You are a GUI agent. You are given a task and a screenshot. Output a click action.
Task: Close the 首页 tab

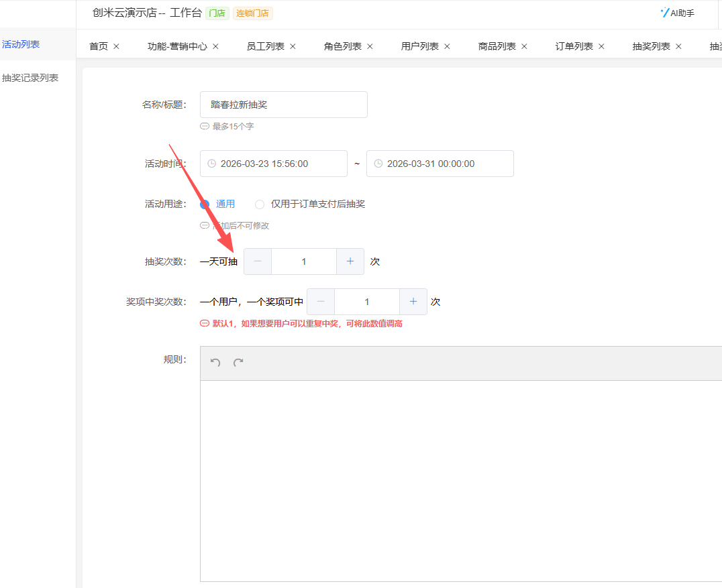116,46
